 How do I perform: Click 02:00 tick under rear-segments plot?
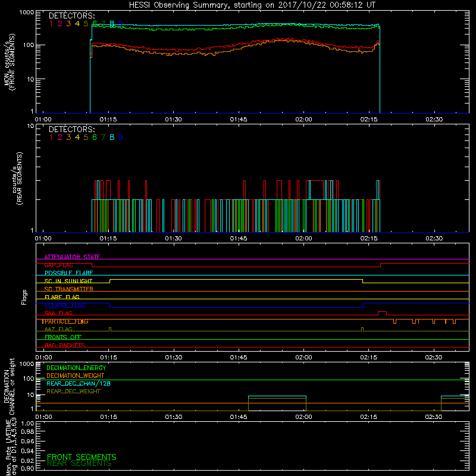click(303, 239)
